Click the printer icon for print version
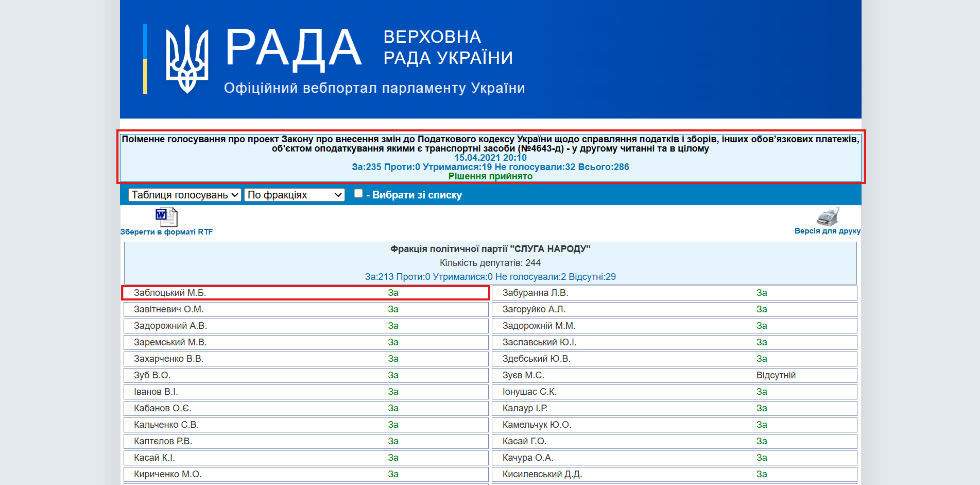Viewport: 980px width, 485px height. pos(828,216)
